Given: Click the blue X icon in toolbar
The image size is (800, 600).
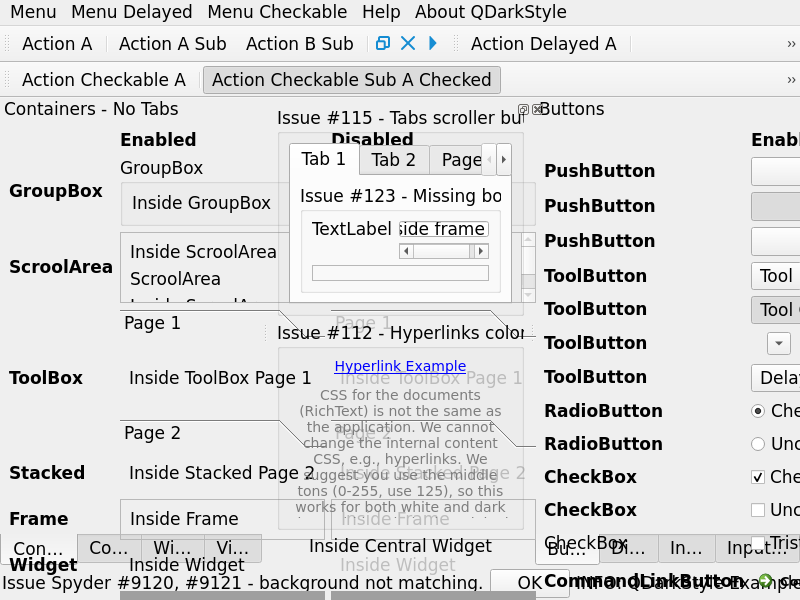Looking at the screenshot, I should point(408,43).
